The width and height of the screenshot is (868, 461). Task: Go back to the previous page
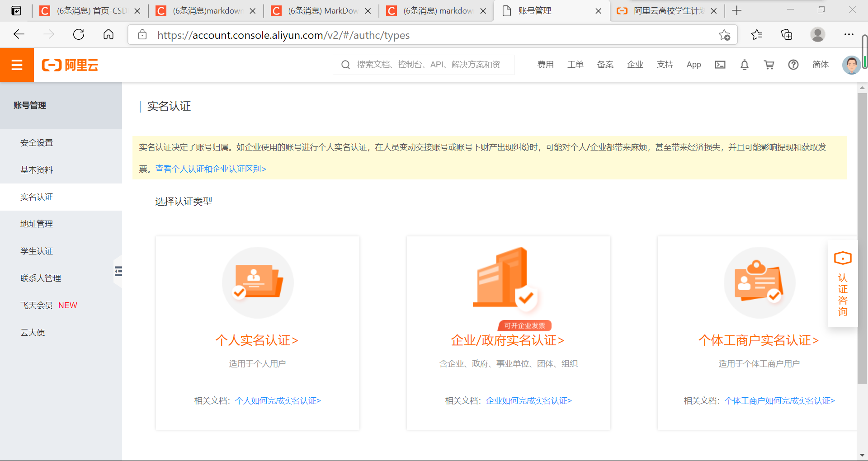tap(19, 34)
